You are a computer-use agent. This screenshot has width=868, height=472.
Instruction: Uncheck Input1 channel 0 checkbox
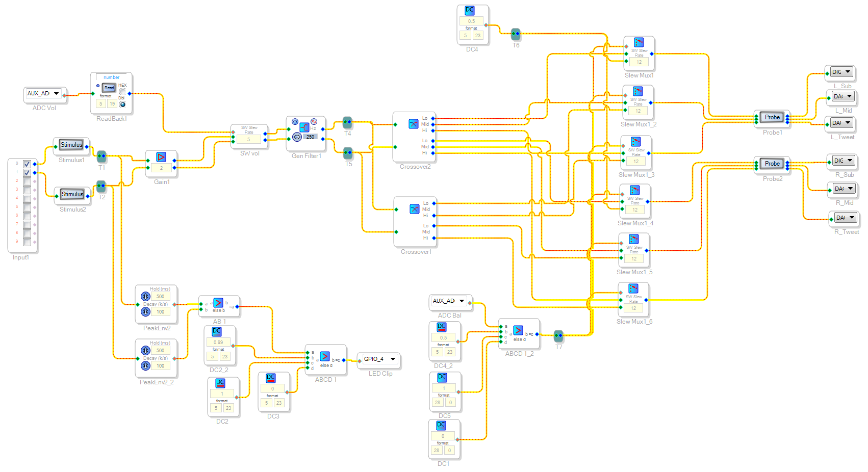pyautogui.click(x=27, y=164)
